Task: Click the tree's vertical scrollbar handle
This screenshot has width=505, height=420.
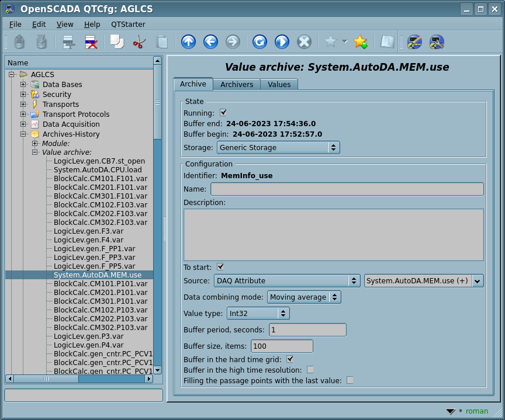Action: [x=157, y=102]
